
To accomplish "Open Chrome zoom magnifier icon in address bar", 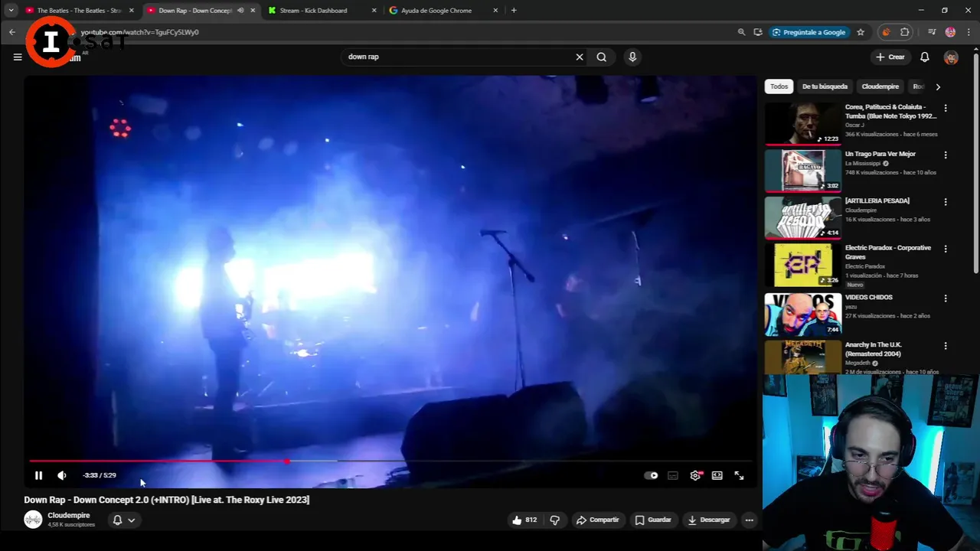I will coord(741,32).
